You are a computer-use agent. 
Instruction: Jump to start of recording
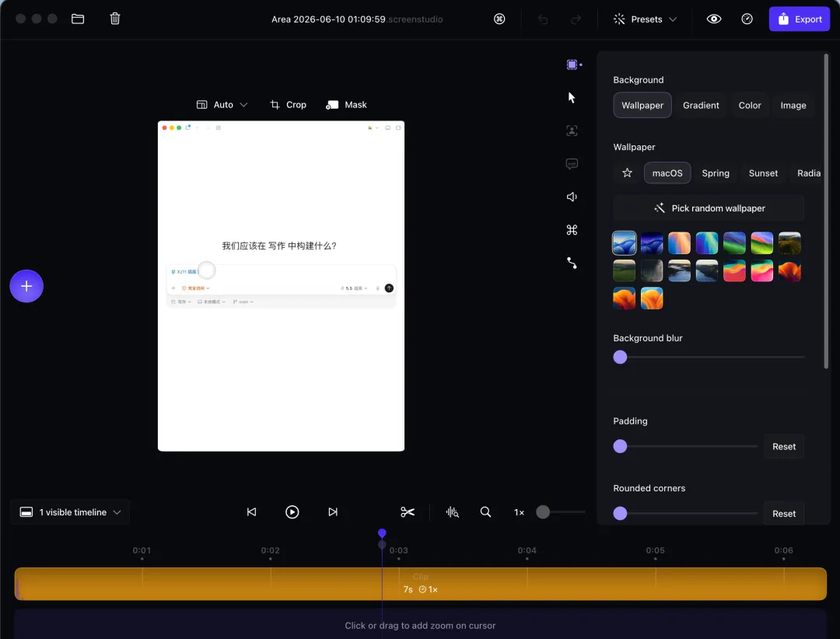click(251, 512)
